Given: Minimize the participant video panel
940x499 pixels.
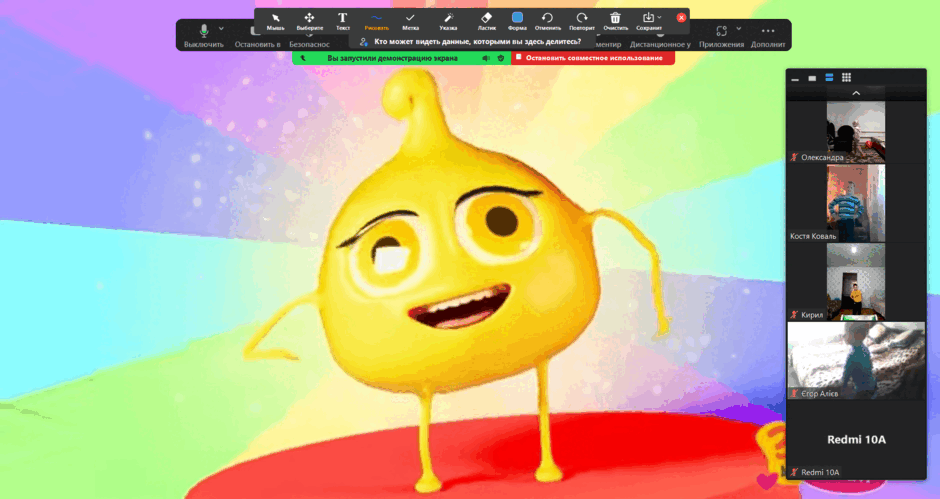Looking at the screenshot, I should point(795,78).
